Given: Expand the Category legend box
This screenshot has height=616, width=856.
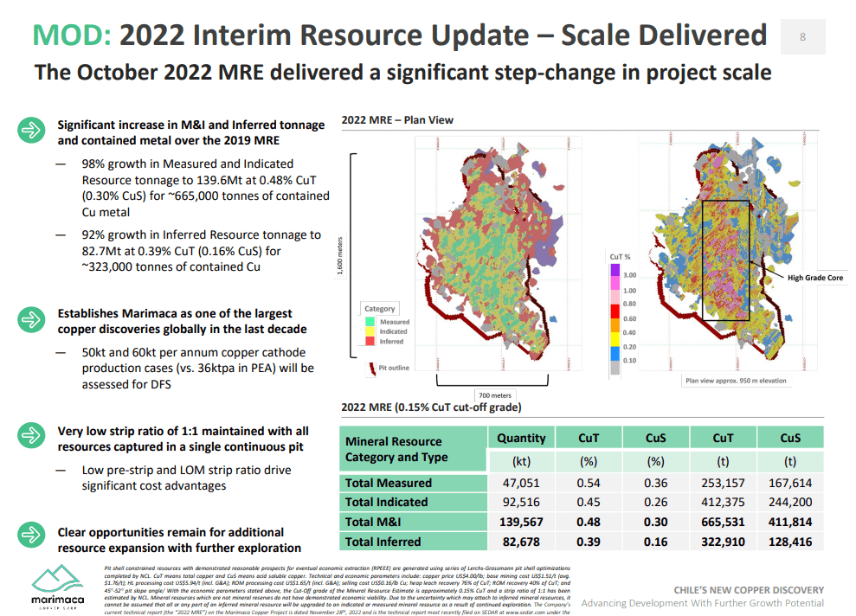Looking at the screenshot, I should (379, 308).
